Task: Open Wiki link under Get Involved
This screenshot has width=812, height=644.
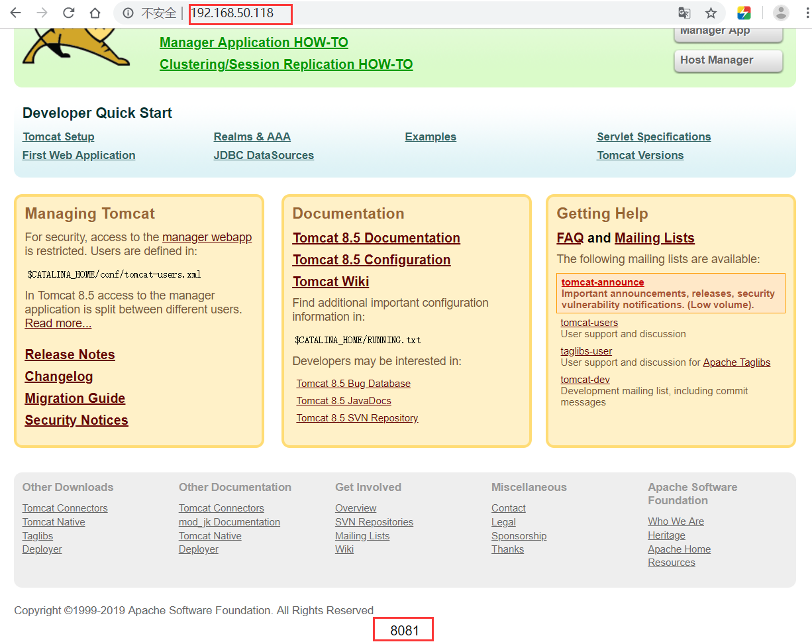Action: click(344, 549)
